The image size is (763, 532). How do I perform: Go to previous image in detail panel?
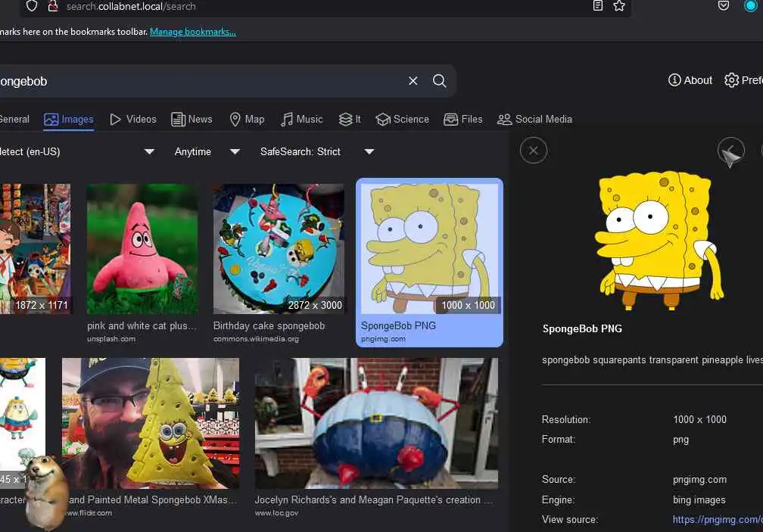pos(731,151)
